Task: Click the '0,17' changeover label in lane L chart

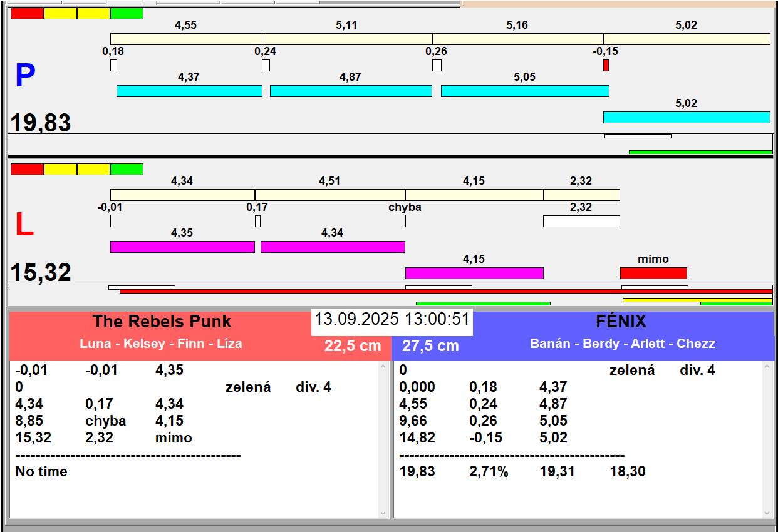Action: coord(257,207)
